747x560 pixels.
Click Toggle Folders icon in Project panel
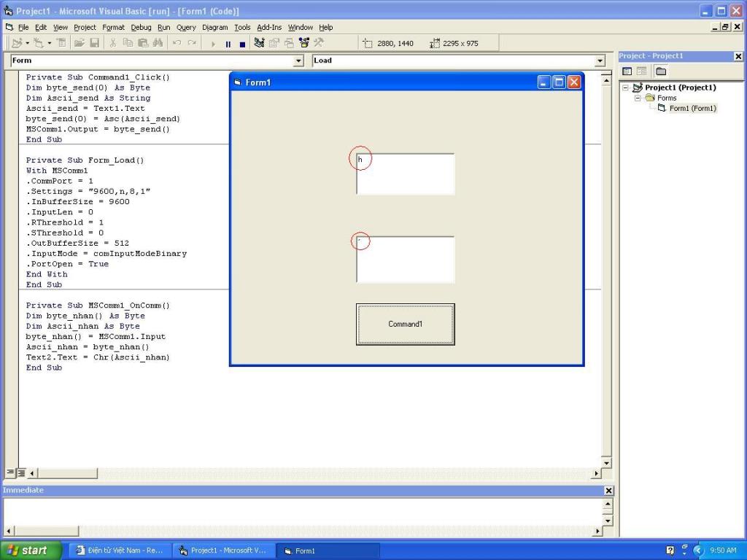(x=660, y=71)
